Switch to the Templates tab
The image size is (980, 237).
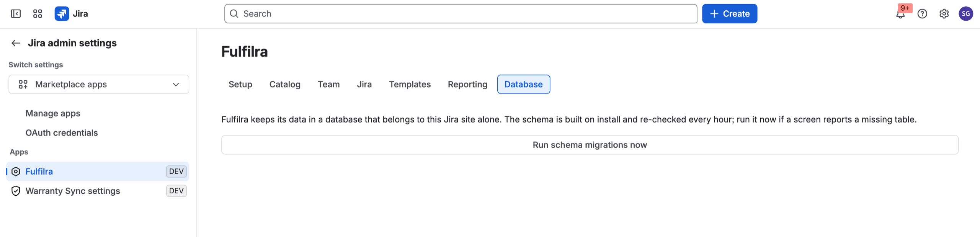pyautogui.click(x=410, y=85)
